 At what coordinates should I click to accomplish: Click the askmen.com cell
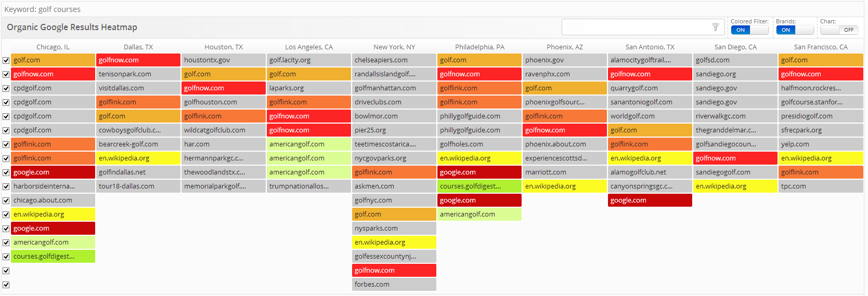coord(394,186)
